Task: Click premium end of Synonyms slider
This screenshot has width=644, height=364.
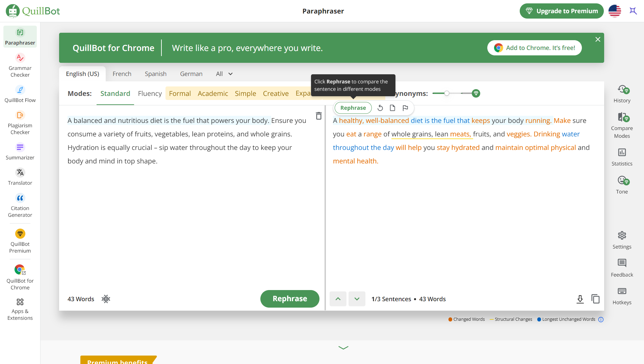Action: coord(476,93)
